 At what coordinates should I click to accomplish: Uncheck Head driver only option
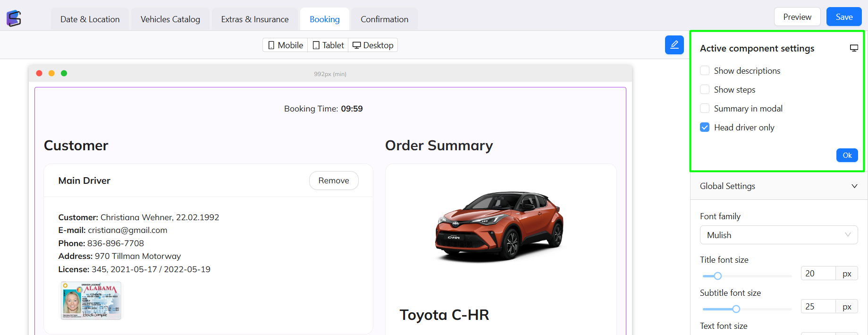tap(705, 128)
